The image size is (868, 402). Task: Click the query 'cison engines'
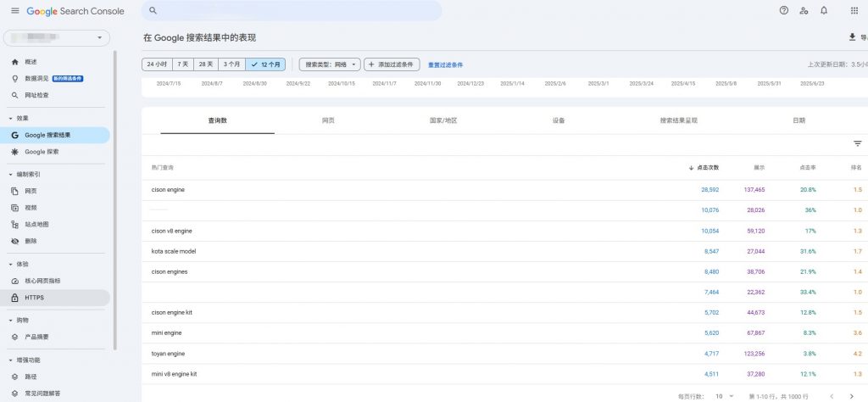click(x=170, y=272)
